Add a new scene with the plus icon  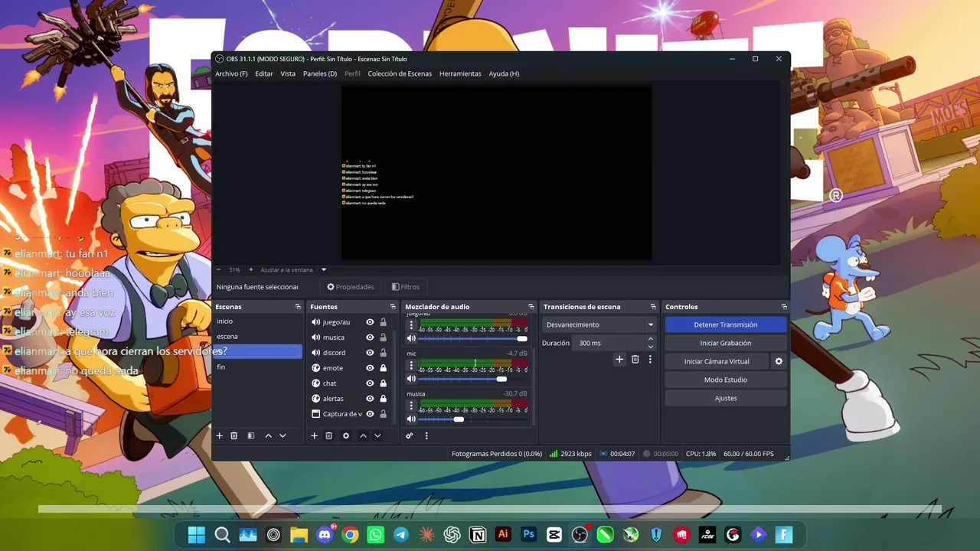pos(219,435)
